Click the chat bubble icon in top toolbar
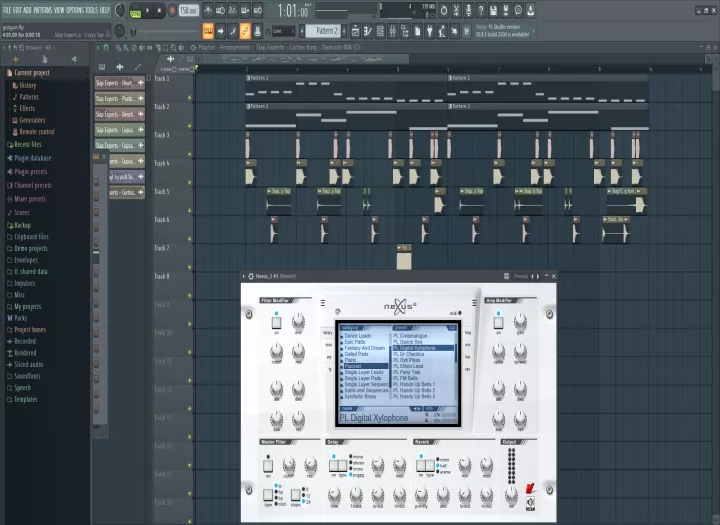Image resolution: width=720 pixels, height=525 pixels. [518, 10]
